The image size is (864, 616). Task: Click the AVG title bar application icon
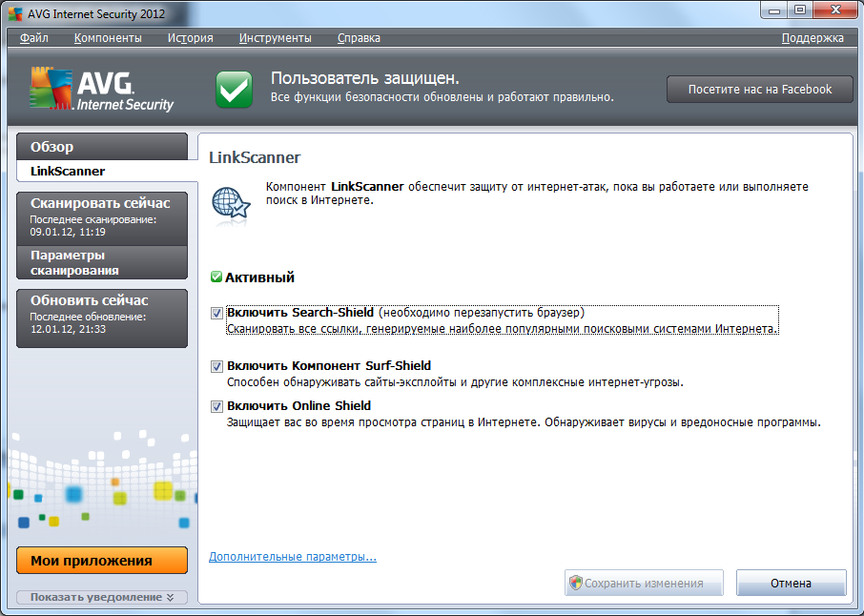pos(15,13)
